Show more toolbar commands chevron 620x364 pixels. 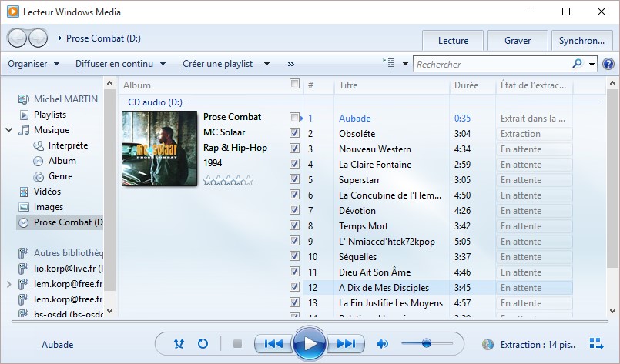click(x=291, y=65)
